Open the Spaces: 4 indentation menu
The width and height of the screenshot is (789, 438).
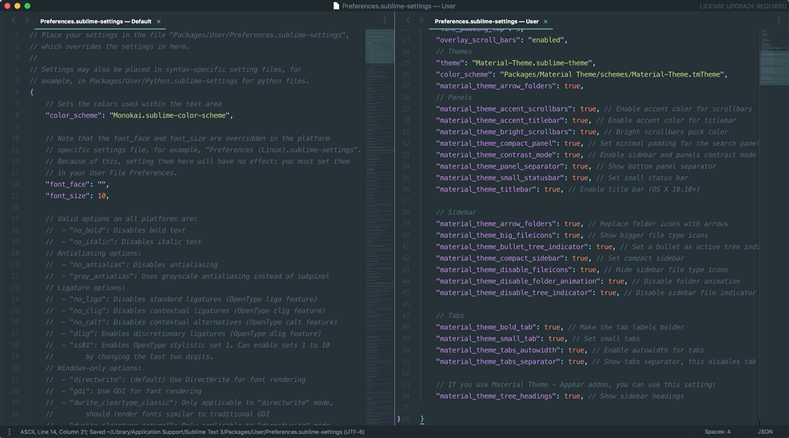[718, 432]
